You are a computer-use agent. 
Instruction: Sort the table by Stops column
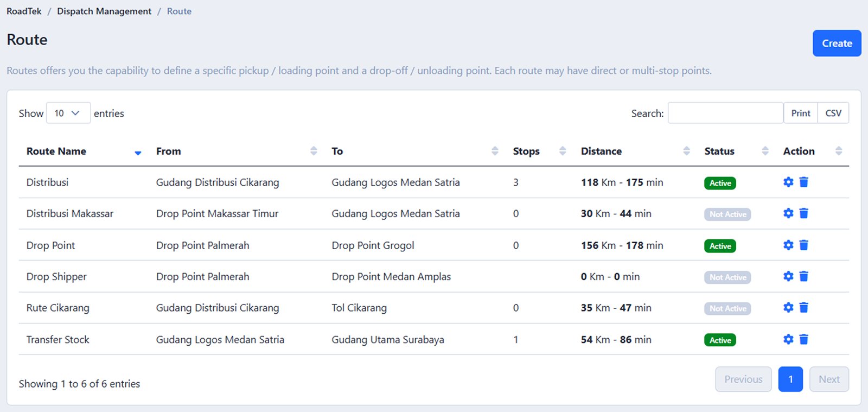[526, 151]
